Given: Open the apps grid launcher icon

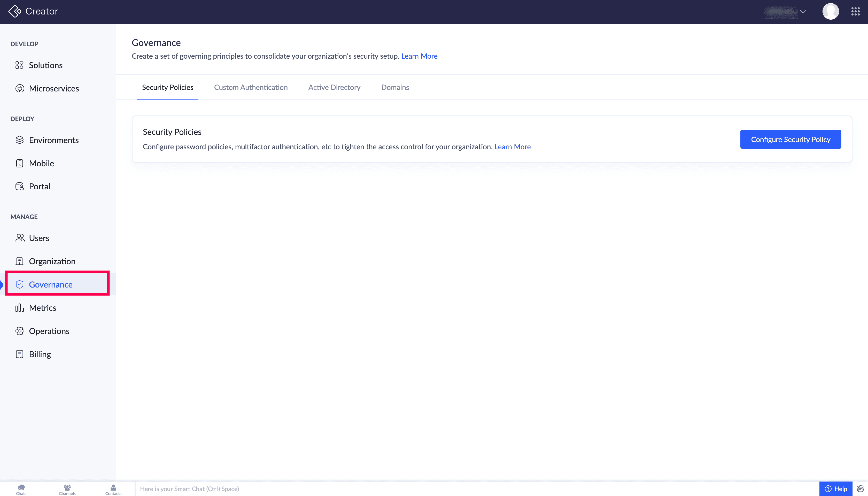Looking at the screenshot, I should coord(855,12).
